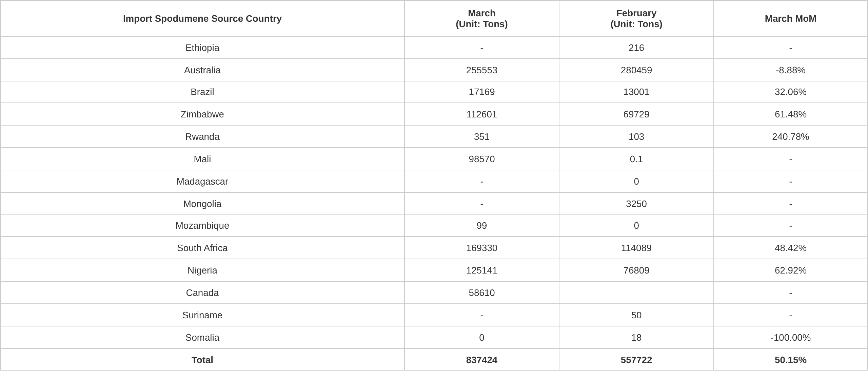This screenshot has height=376, width=868.
Task: Select the Mozambique country cell
Action: coord(202,226)
